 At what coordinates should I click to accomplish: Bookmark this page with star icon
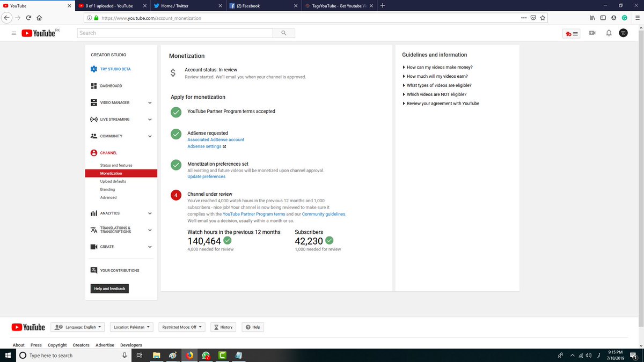543,17
